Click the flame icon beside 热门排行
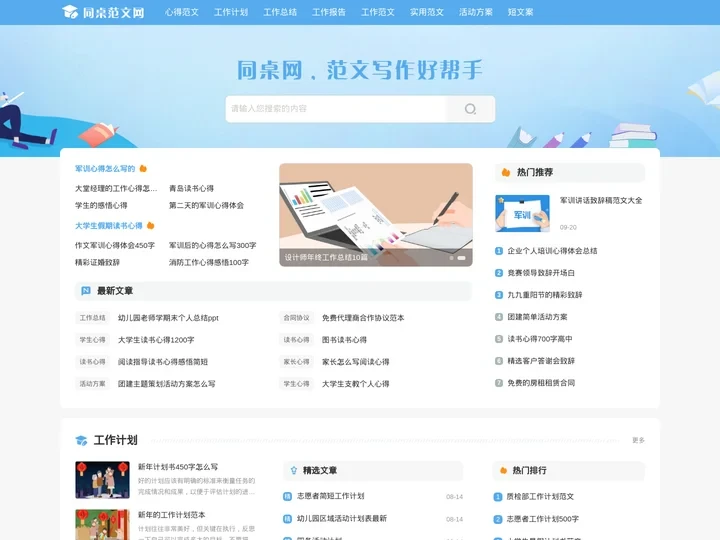Viewport: 720px width, 540px height. click(x=503, y=470)
